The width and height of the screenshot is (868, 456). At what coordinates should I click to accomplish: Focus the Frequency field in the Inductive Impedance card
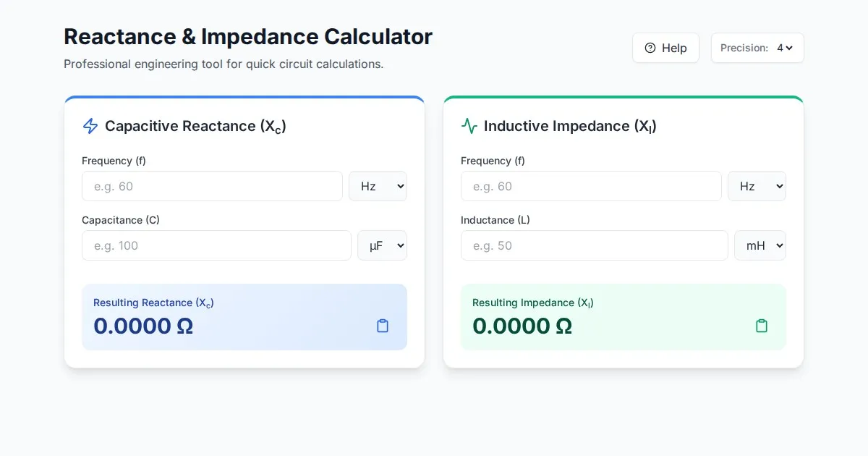pos(591,186)
